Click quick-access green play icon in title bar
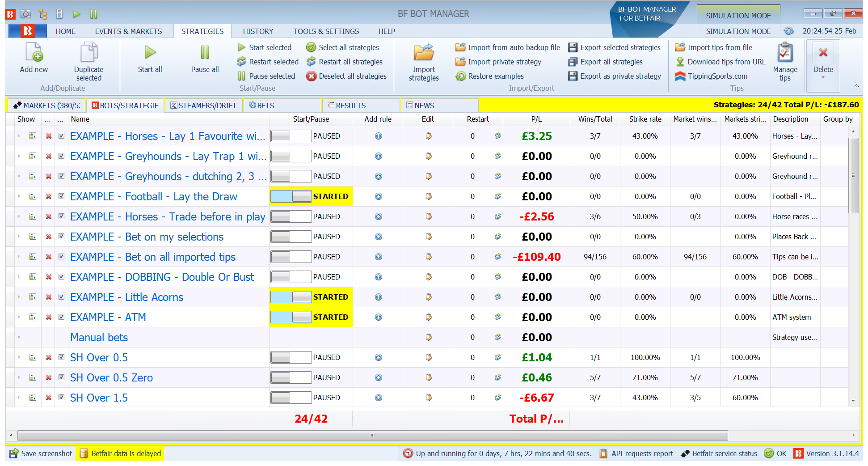This screenshot has width=868, height=466. (76, 14)
